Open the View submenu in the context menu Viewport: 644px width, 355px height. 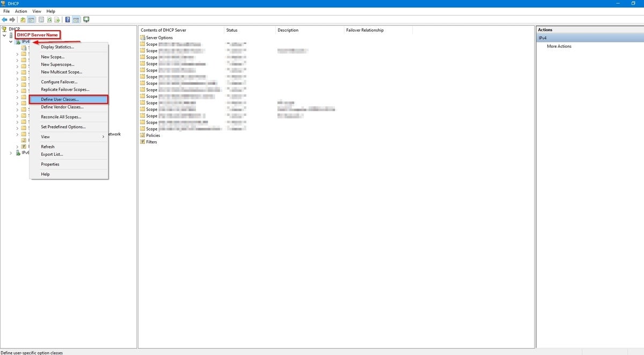(x=45, y=136)
